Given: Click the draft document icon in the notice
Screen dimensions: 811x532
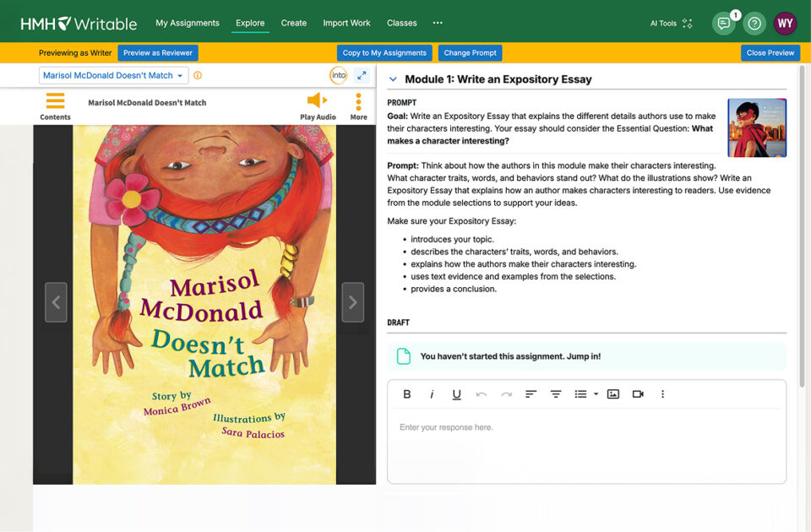Looking at the screenshot, I should click(404, 356).
